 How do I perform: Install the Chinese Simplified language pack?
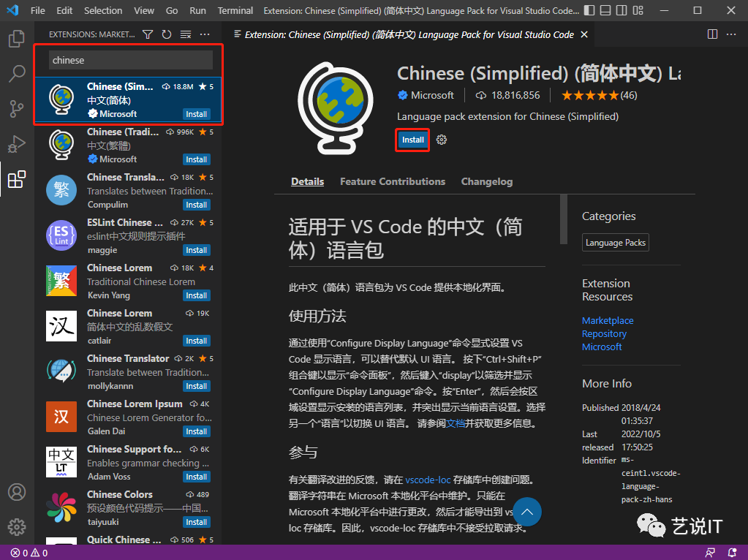(x=412, y=139)
